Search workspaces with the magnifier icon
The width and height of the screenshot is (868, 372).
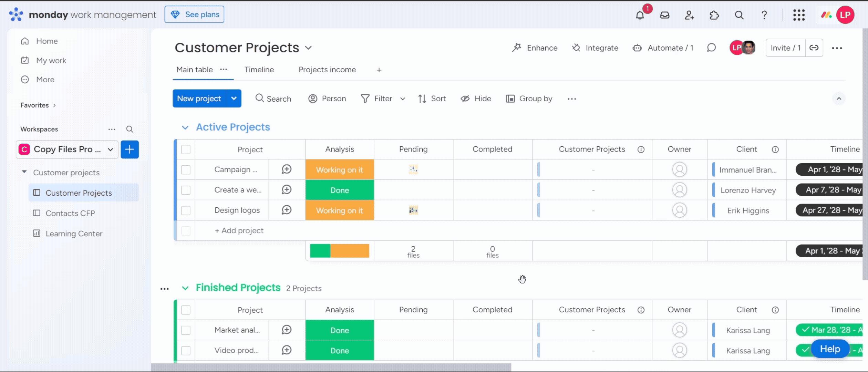pos(130,129)
